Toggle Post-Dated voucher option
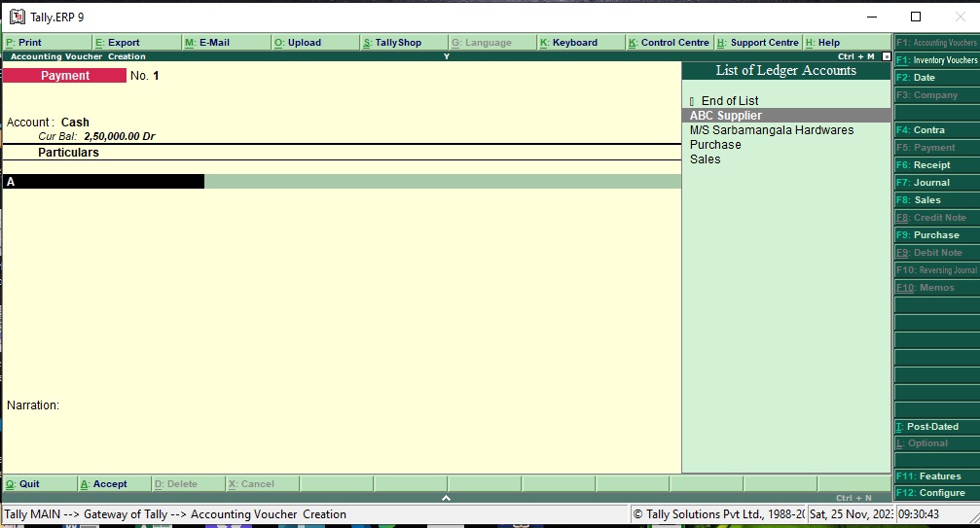Viewport: 980px width, 528px height. (936, 426)
